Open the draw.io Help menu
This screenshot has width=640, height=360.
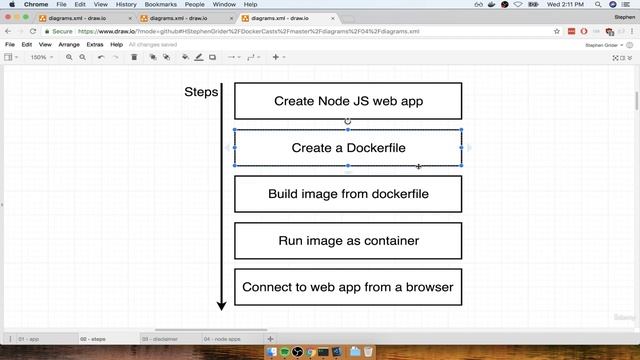[116, 44]
